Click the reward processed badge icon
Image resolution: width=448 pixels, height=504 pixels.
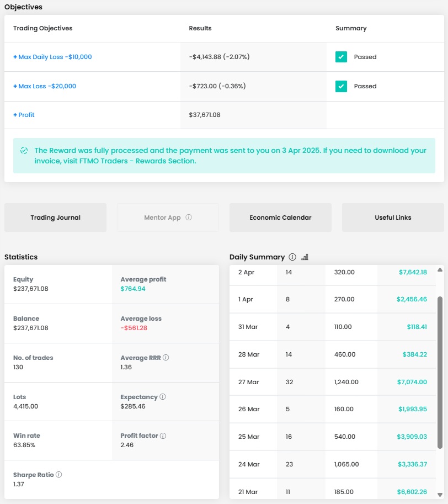pyautogui.click(x=24, y=150)
